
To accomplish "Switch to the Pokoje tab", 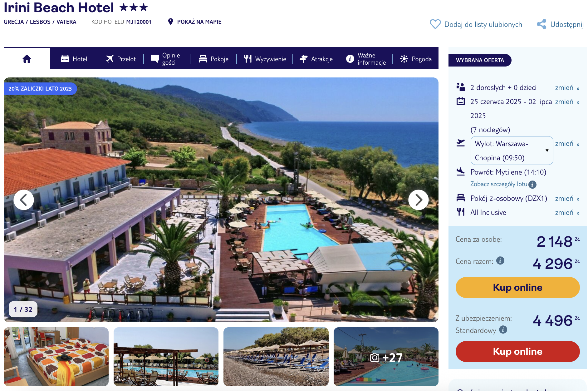I will 213,59.
